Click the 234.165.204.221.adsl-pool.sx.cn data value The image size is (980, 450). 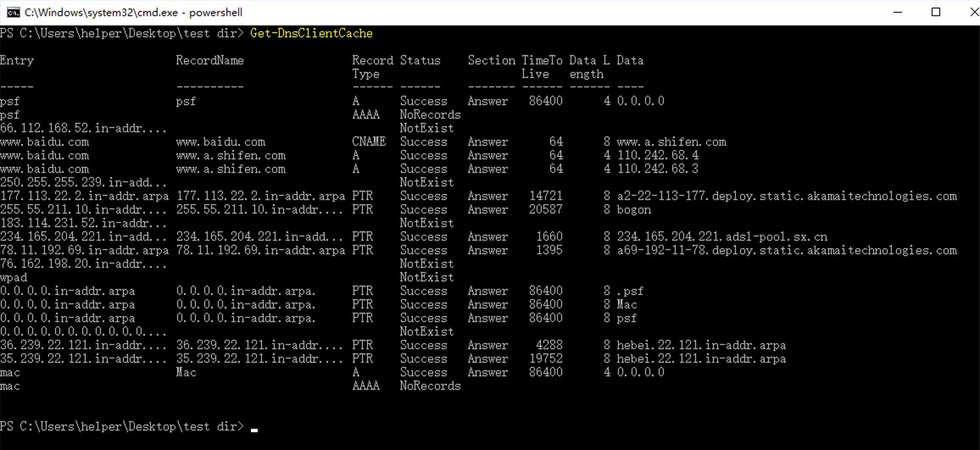[x=722, y=237]
